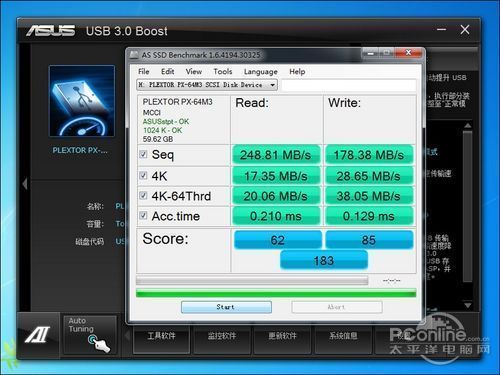Image resolution: width=500 pixels, height=375 pixels.
Task: Minimize the ASUS USB 3.0 Boost window
Action: [x=441, y=30]
